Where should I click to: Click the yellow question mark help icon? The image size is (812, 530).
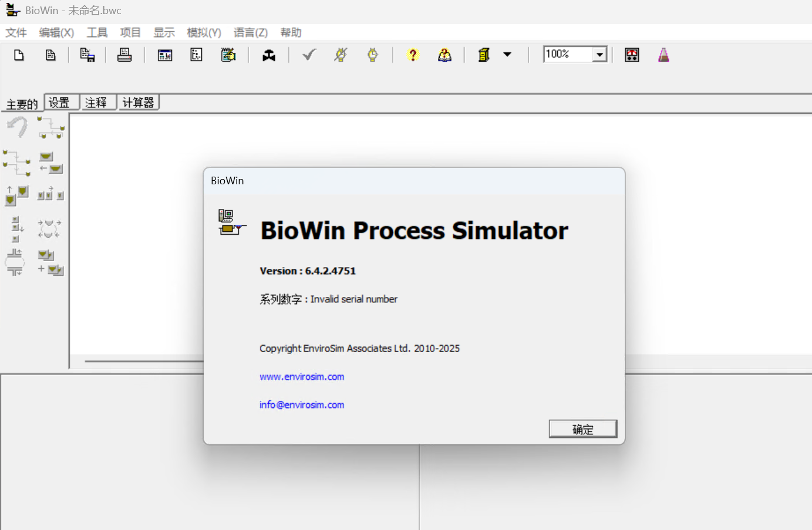[413, 55]
